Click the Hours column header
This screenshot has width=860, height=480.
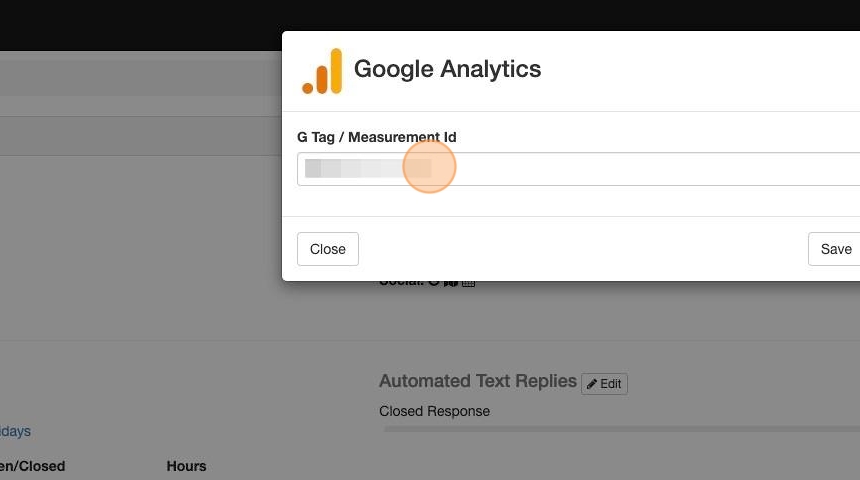186,466
